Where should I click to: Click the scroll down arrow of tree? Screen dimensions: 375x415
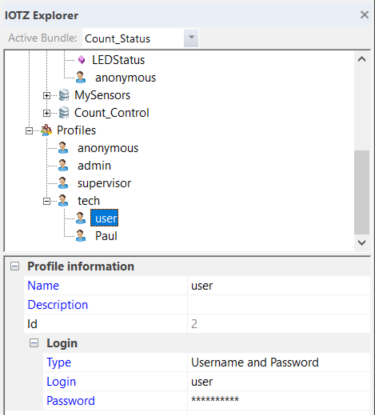tap(362, 243)
